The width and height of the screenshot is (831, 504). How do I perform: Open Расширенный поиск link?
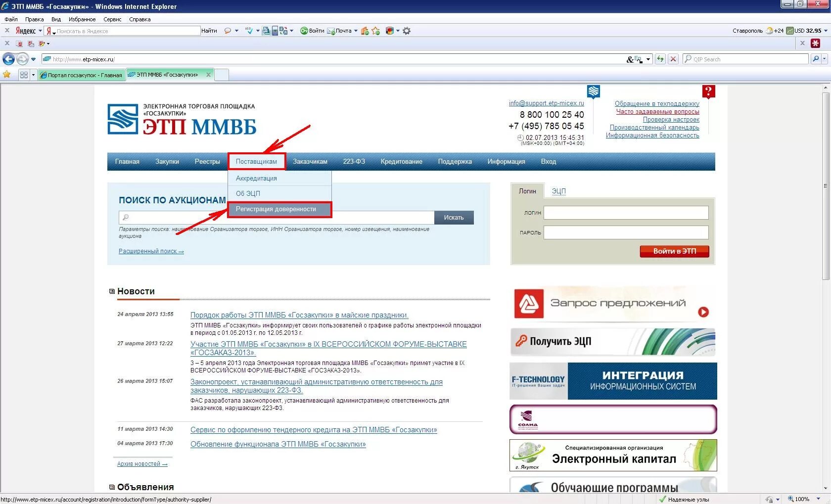click(151, 251)
